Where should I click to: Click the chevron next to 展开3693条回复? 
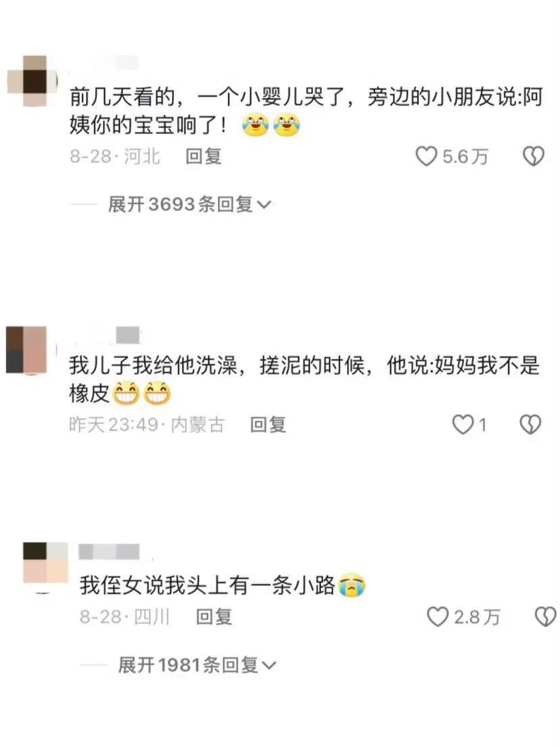[x=264, y=205]
